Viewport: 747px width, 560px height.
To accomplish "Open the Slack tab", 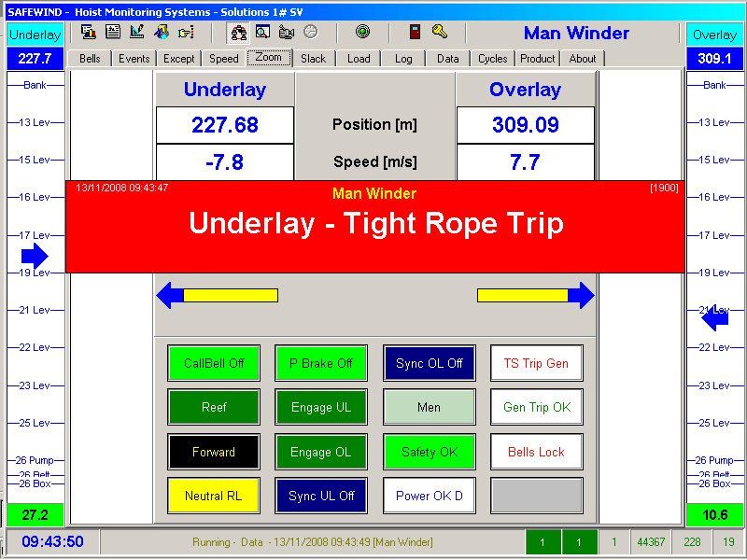I will tap(313, 59).
